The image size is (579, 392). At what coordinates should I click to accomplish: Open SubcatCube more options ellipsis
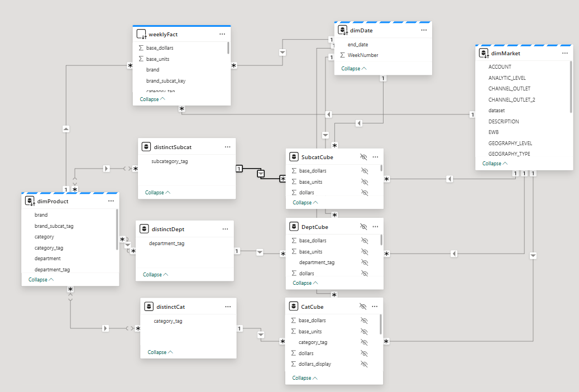click(376, 157)
